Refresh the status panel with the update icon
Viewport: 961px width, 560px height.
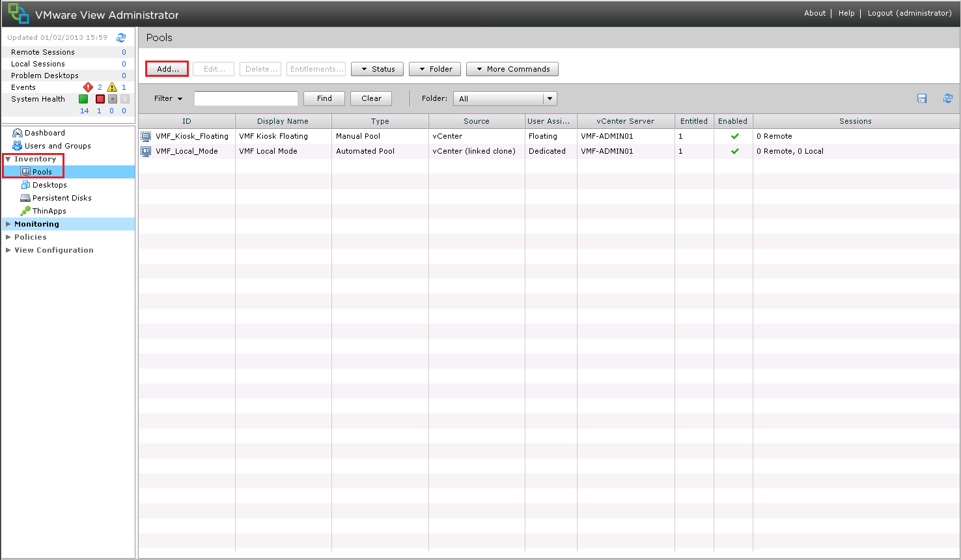click(x=121, y=37)
